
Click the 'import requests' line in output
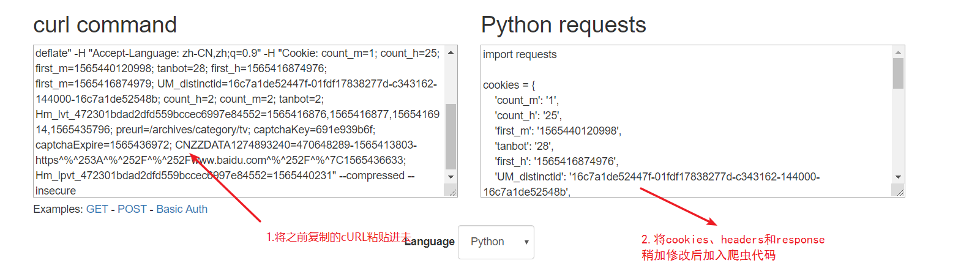click(520, 54)
